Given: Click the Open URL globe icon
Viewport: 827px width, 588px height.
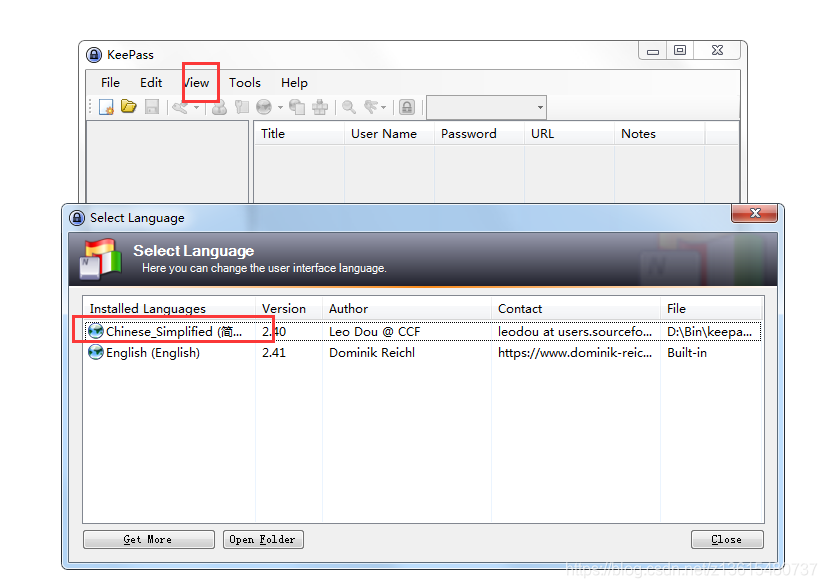Looking at the screenshot, I should point(264,108).
